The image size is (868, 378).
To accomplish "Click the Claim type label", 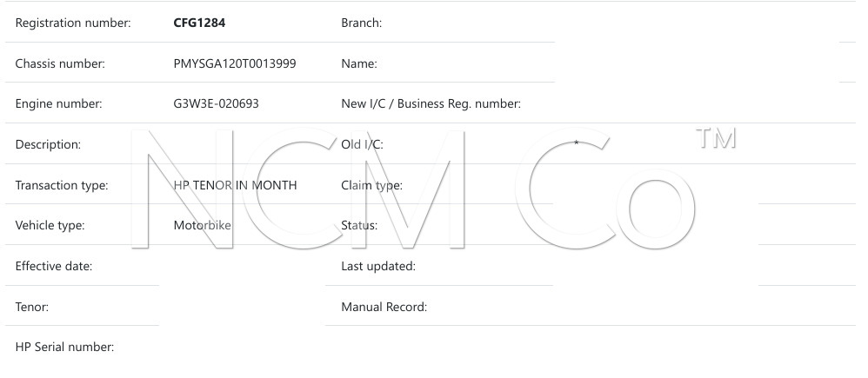I will coord(372,185).
